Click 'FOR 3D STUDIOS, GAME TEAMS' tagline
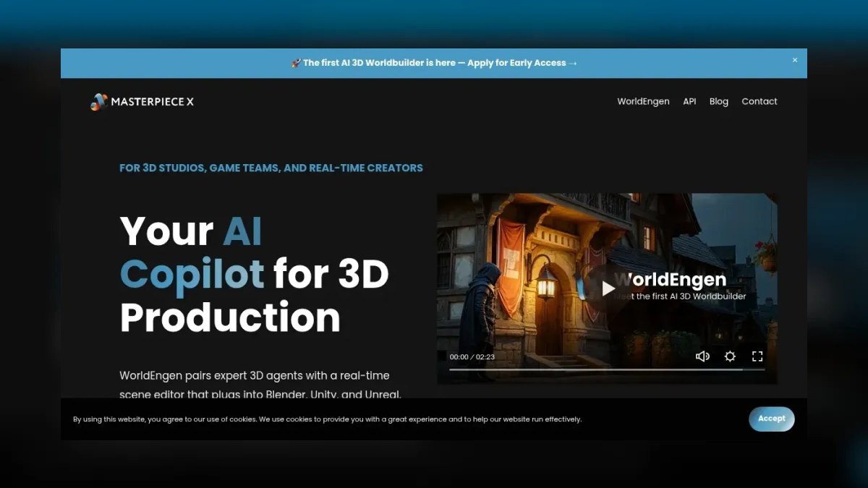Viewport: 868px width, 488px height. tap(271, 168)
